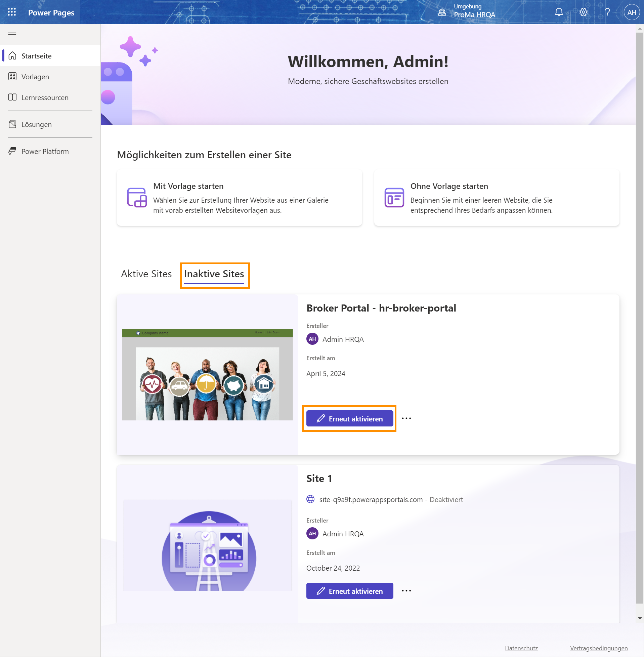Open the Vertragsbedingungen link in footer

(599, 648)
